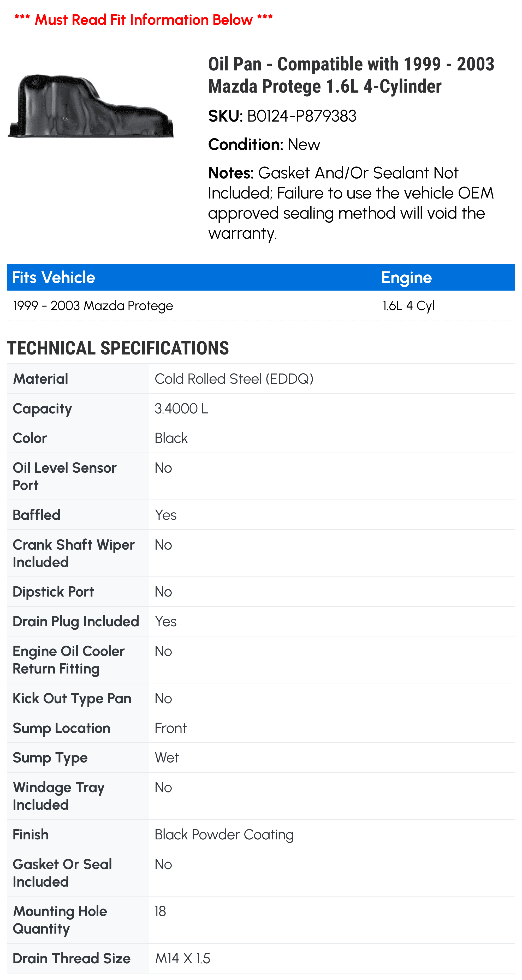522x980 pixels.
Task: Click the Baffled row value Yes
Action: pyautogui.click(x=166, y=515)
